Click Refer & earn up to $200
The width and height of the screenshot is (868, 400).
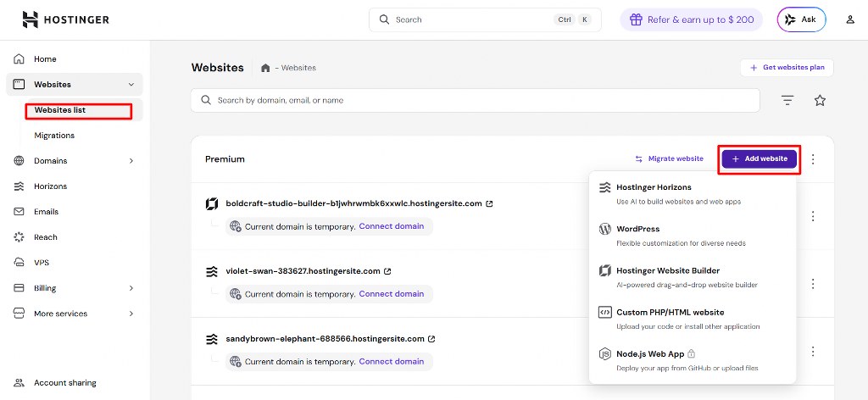click(x=692, y=19)
